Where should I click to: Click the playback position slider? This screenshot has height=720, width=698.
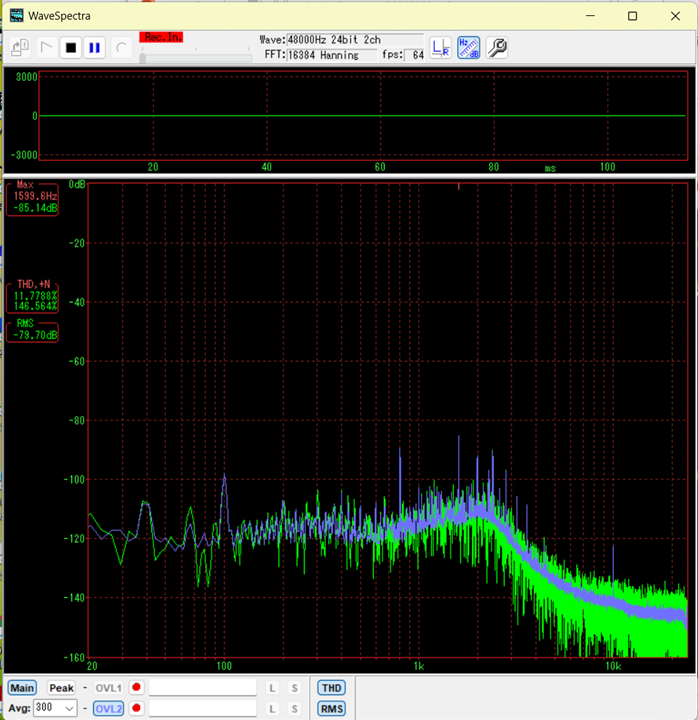click(195, 57)
